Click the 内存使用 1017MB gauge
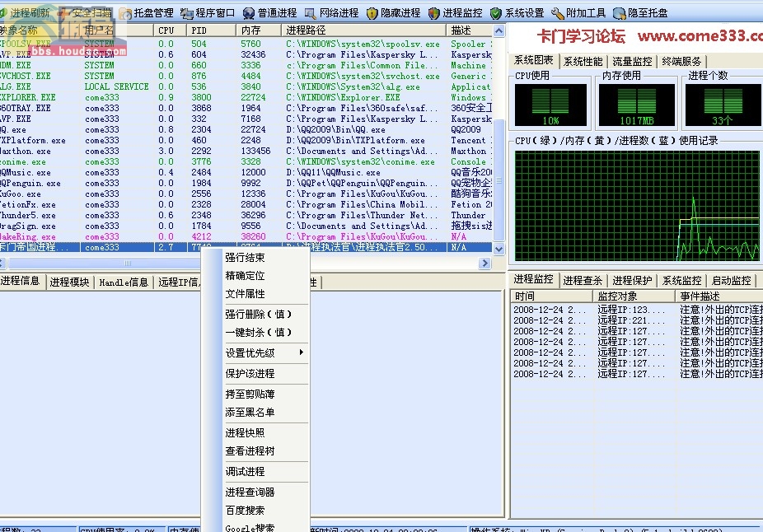Viewport: 763px width, 532px height. pyautogui.click(x=636, y=105)
